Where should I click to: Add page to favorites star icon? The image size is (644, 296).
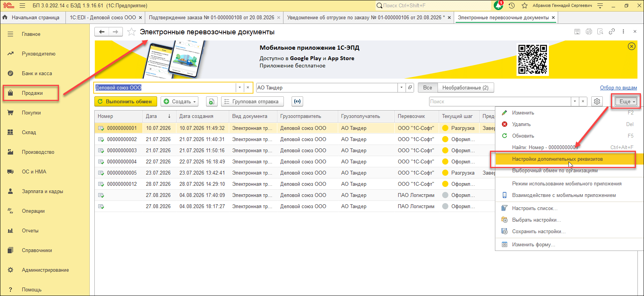click(131, 32)
